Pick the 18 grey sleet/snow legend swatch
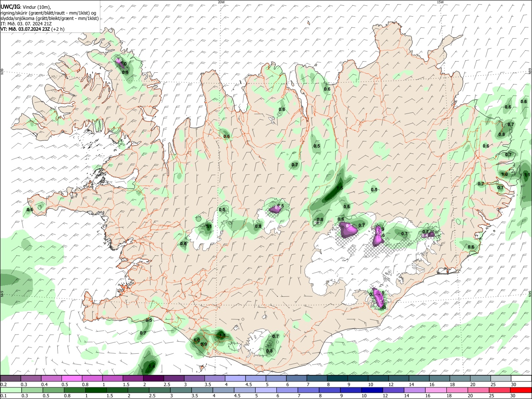Viewport: 532px width, 399px height. 460,378
